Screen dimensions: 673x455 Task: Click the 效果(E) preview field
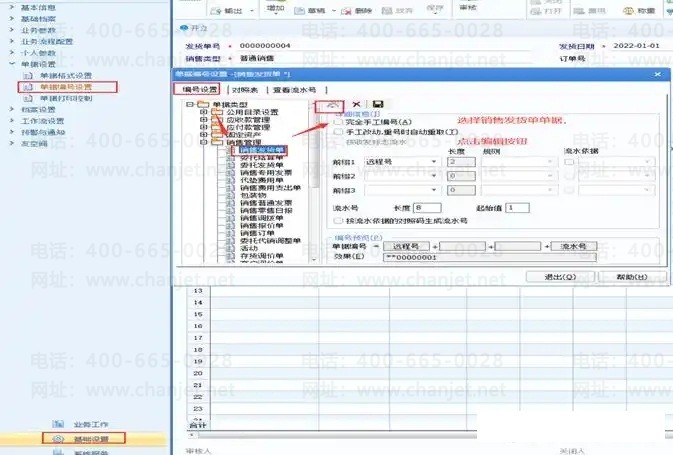tap(490, 257)
